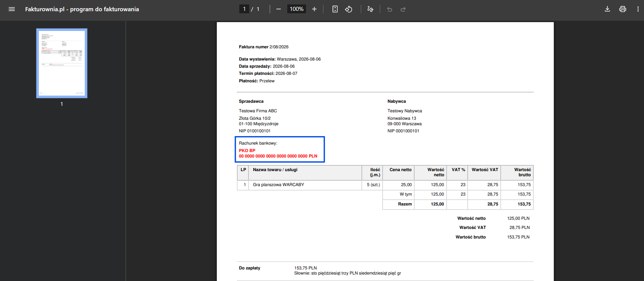The height and width of the screenshot is (281, 644).
Task: Download the PDF invoice
Action: click(607, 9)
